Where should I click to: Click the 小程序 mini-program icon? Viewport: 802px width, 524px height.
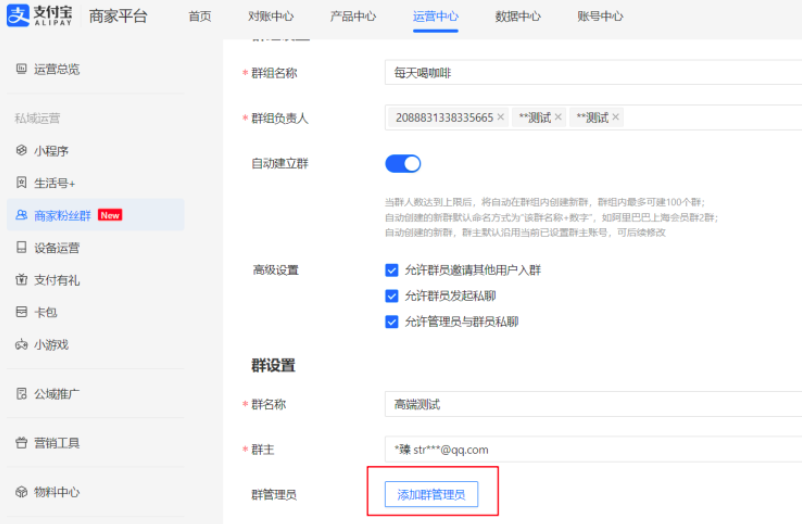[x=21, y=151]
